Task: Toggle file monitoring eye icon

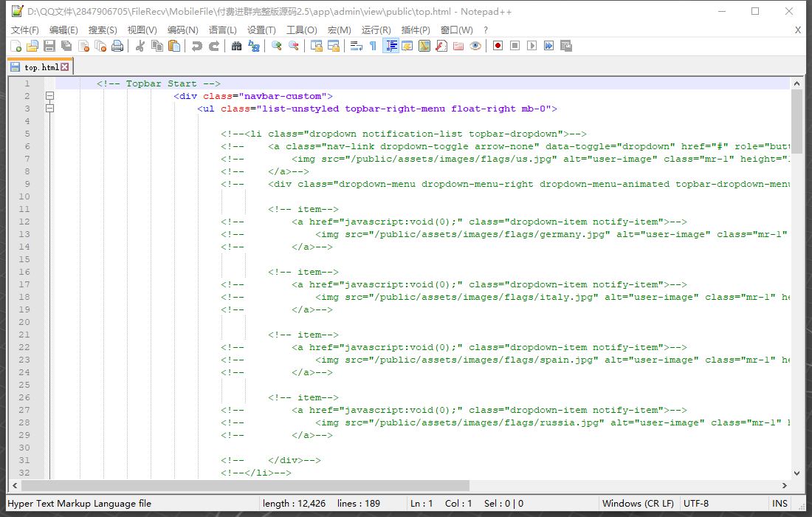Action: pyautogui.click(x=475, y=46)
